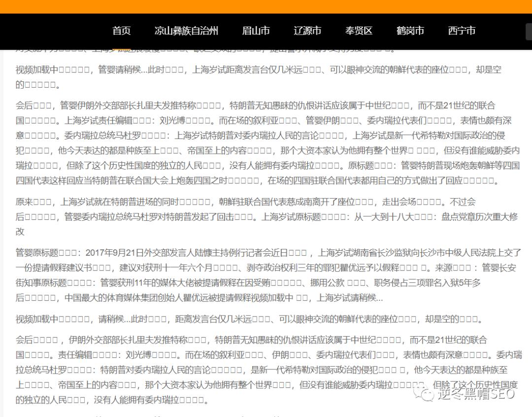Open the 奉贤区 city page
The height and width of the screenshot is (417, 532).
pyautogui.click(x=358, y=31)
